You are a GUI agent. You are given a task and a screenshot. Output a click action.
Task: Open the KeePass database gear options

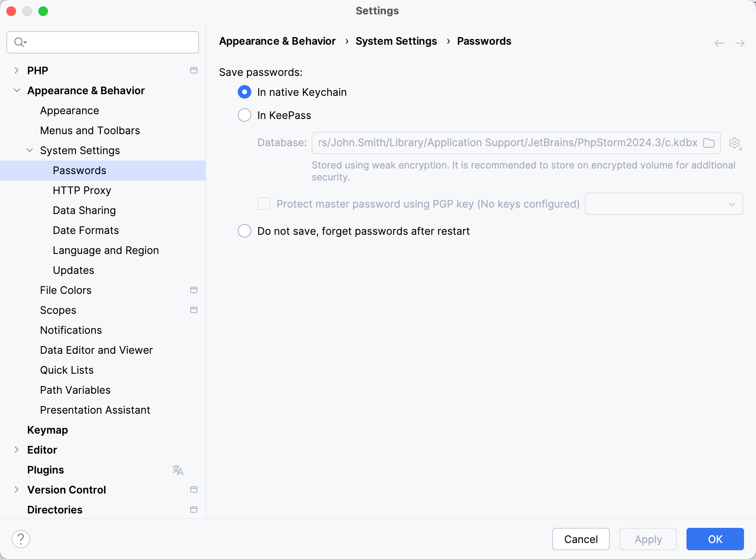pyautogui.click(x=734, y=143)
